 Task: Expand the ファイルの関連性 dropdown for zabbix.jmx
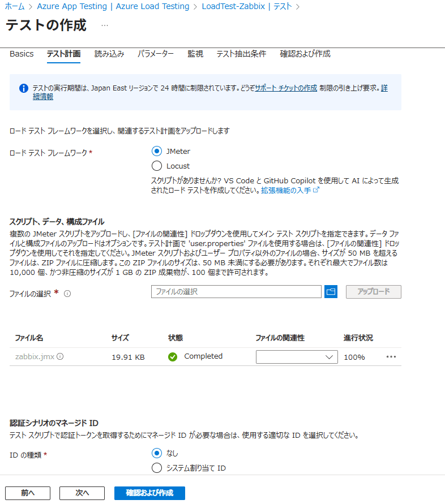[297, 357]
